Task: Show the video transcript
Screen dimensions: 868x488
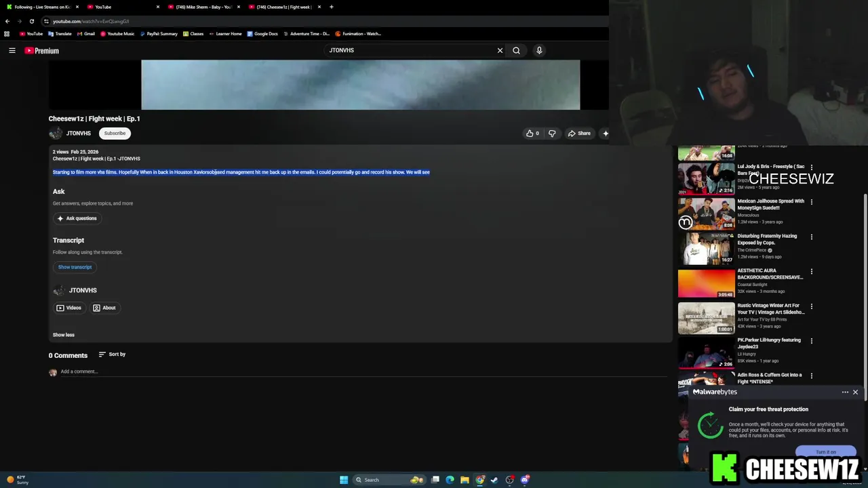Action: coord(75,267)
